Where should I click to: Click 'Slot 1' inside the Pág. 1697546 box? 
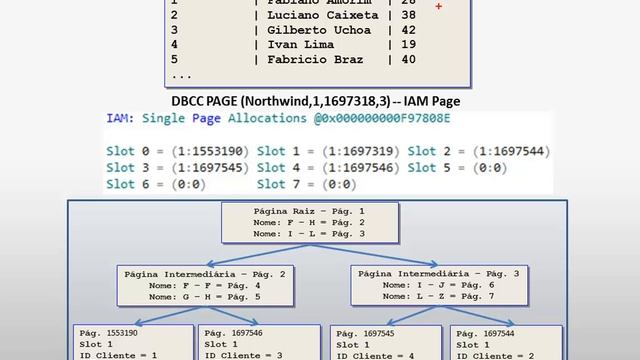221,344
